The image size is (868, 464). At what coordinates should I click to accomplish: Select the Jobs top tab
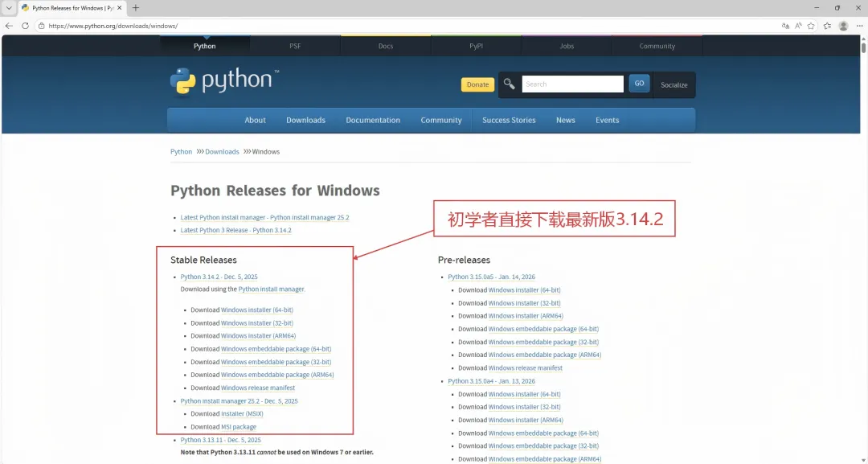click(567, 46)
